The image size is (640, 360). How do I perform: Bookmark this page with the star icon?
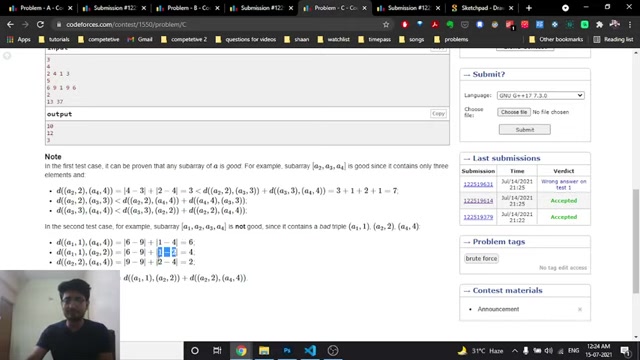[x=386, y=24]
